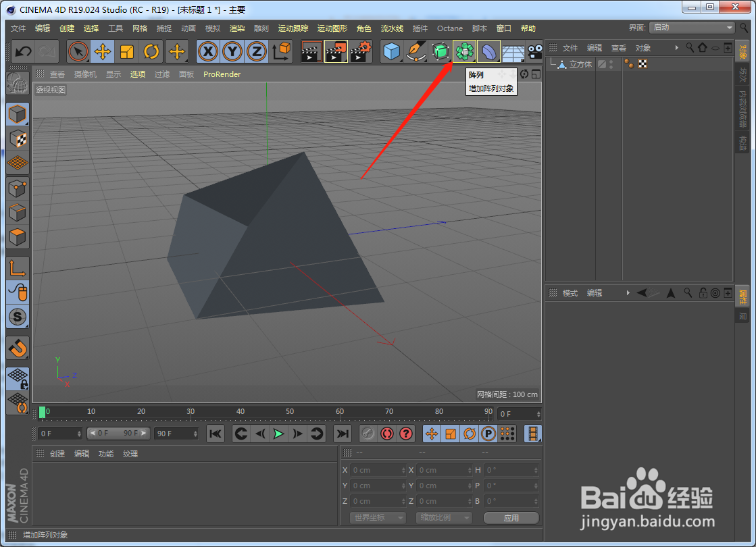Click the end frame 90 F field
This screenshot has width=756, height=547.
pyautogui.click(x=176, y=434)
